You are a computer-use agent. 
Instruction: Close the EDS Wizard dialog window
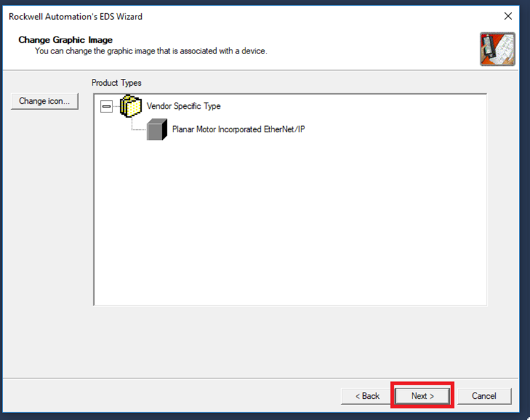click(508, 16)
